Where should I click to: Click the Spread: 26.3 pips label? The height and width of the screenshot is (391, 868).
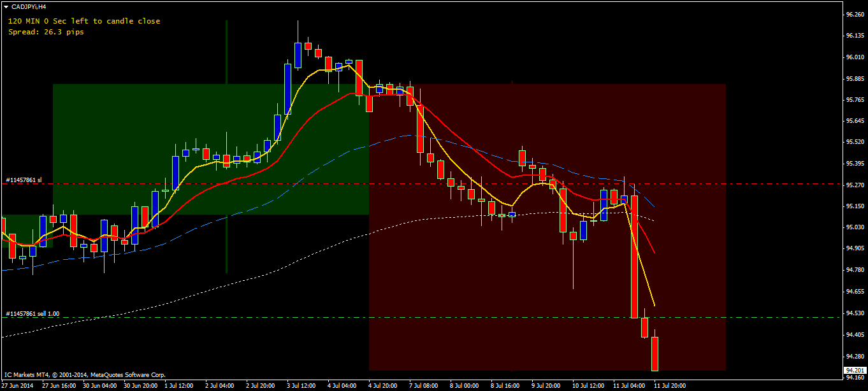click(46, 32)
